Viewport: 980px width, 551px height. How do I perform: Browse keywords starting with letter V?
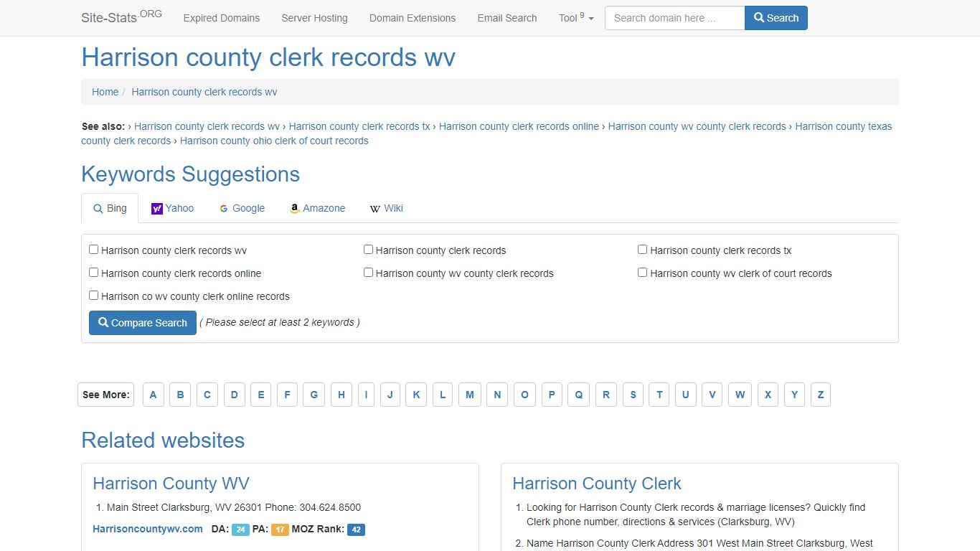[x=712, y=395]
